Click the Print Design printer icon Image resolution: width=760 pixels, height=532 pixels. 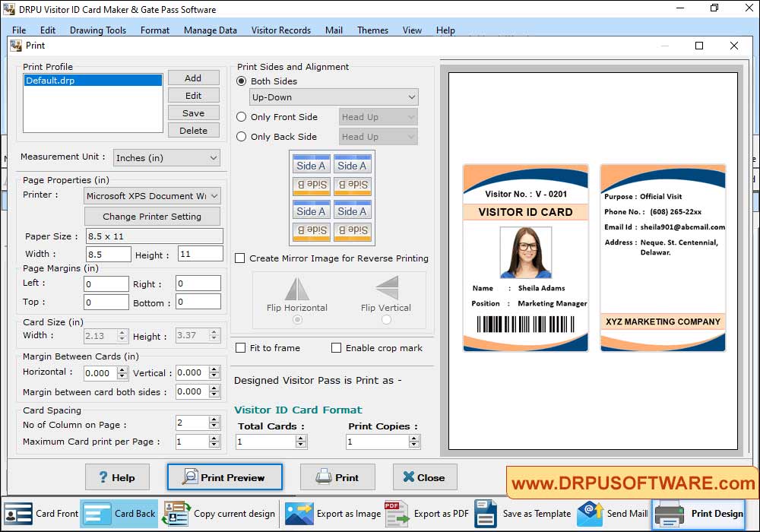[670, 514]
